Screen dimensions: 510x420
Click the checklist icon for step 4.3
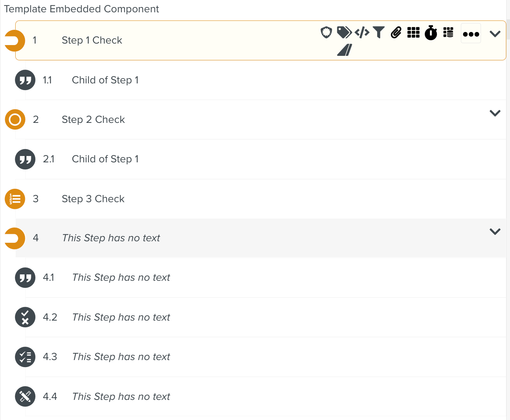[25, 357]
